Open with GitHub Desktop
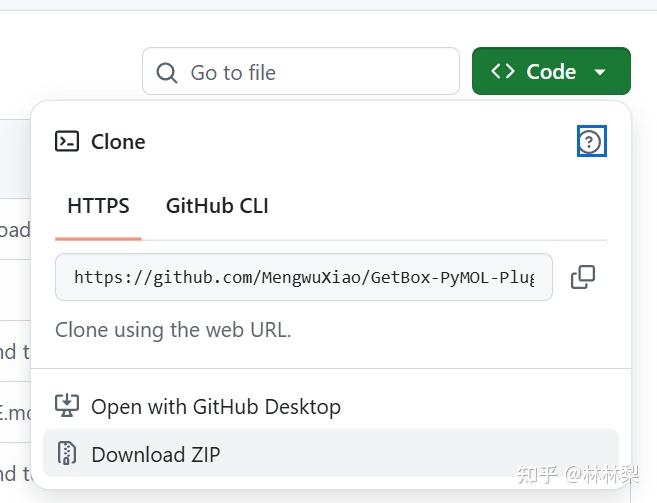The image size is (657, 503). 216,406
